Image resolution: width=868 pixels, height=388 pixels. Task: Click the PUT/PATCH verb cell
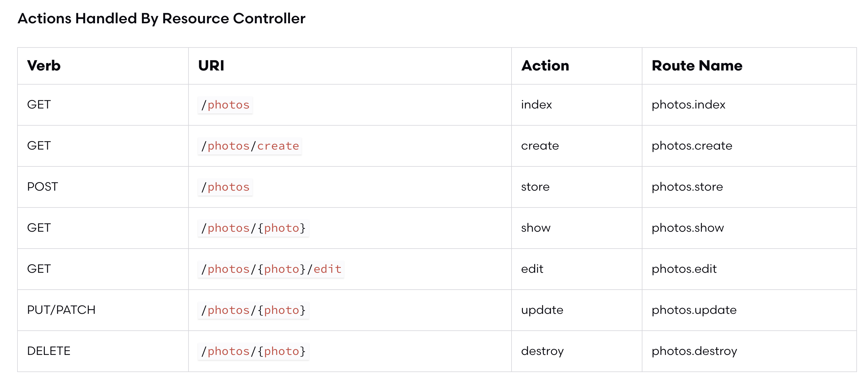(61, 310)
